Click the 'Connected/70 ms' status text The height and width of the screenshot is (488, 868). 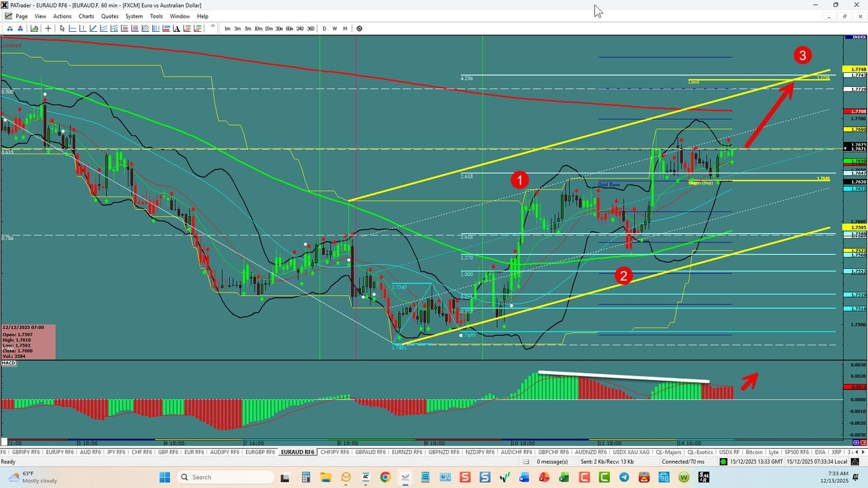pyautogui.click(x=683, y=462)
